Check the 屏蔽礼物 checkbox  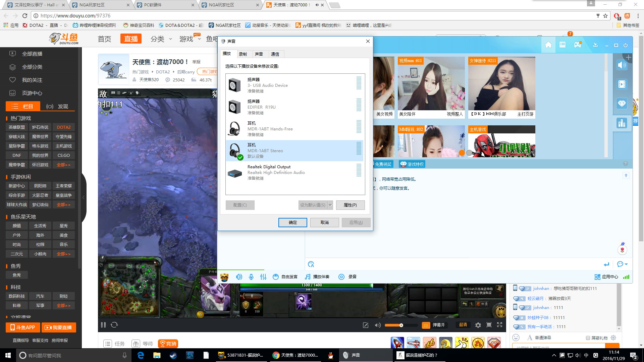(x=588, y=338)
